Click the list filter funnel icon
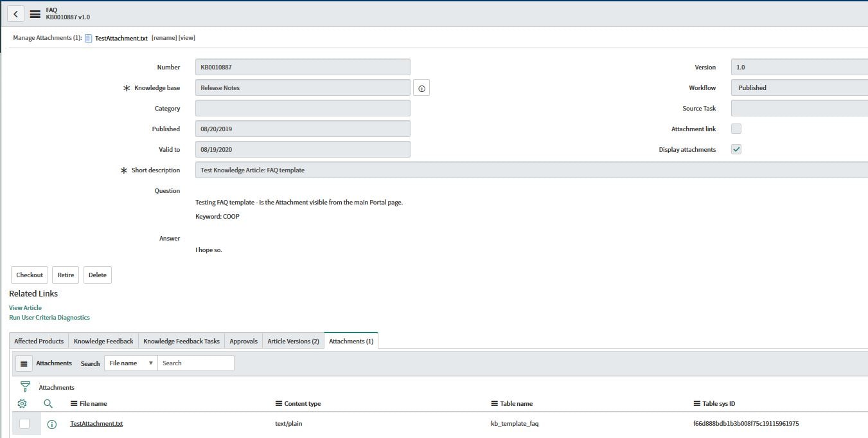The image size is (868, 438). (25, 387)
